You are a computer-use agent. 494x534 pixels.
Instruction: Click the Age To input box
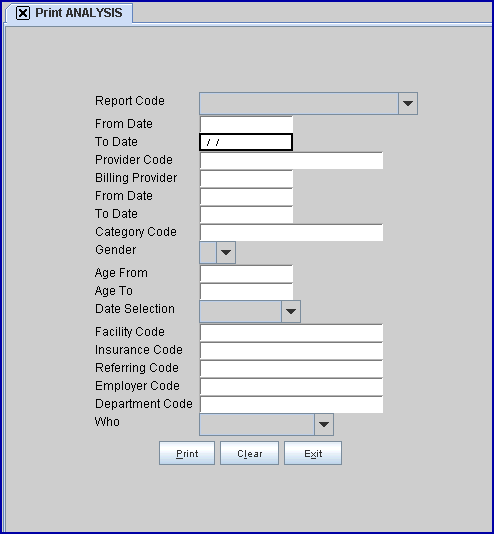[246, 292]
